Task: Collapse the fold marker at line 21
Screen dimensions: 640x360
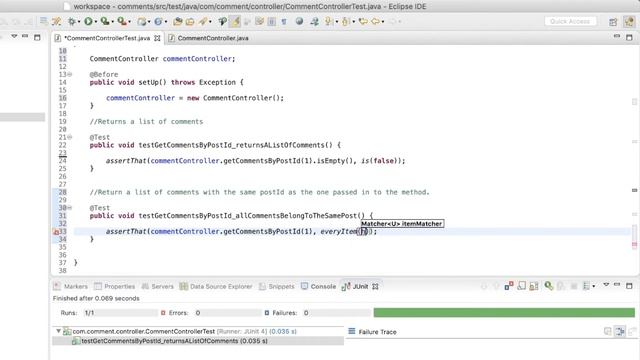Action: pos(70,137)
